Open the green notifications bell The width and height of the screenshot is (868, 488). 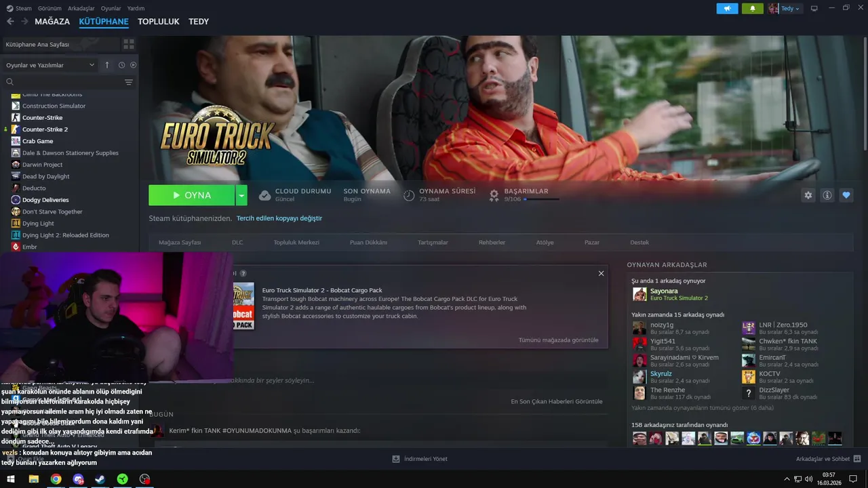pyautogui.click(x=753, y=8)
